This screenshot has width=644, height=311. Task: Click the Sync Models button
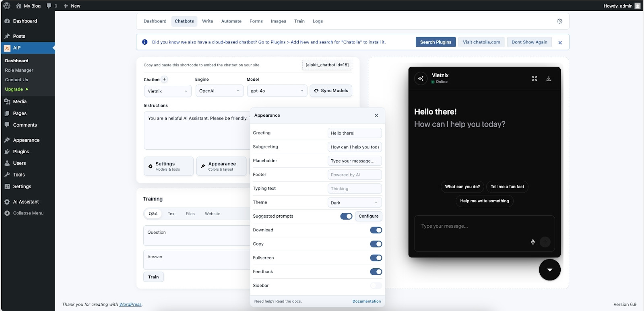(x=331, y=91)
